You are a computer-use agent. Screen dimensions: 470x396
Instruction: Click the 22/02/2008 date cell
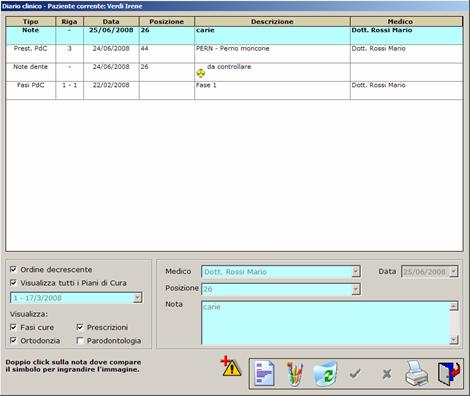(111, 90)
